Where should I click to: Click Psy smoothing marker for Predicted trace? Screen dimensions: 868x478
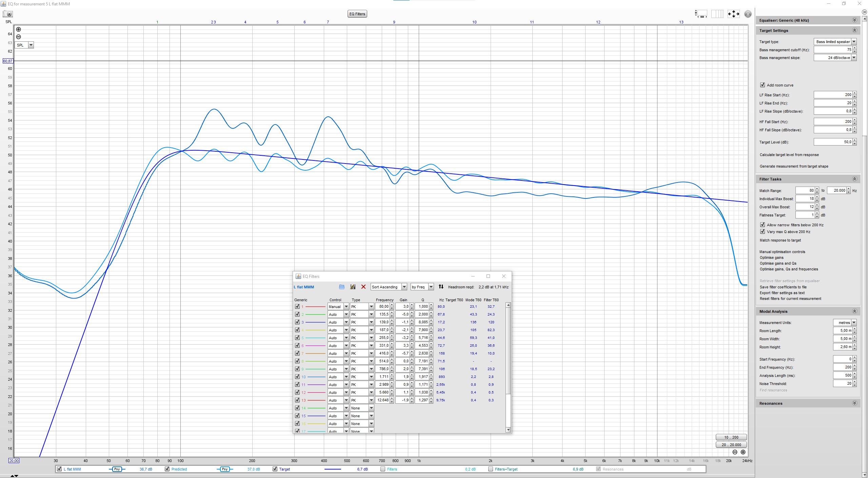pos(225,469)
